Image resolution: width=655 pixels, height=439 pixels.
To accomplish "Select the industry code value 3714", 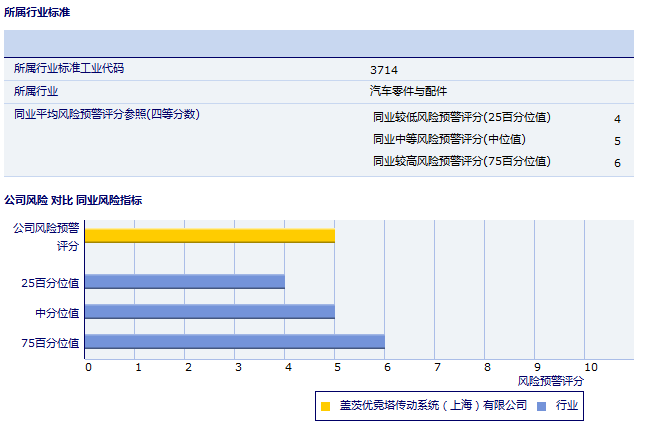I will pyautogui.click(x=384, y=70).
